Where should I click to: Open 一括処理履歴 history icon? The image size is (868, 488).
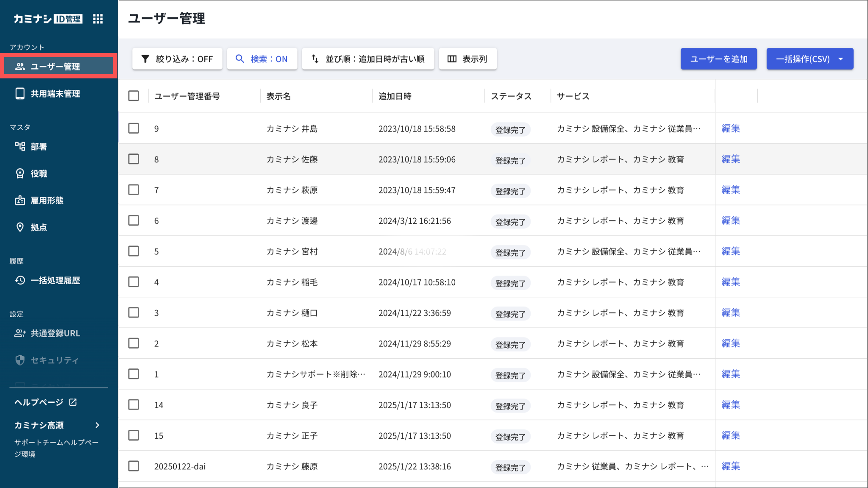20,280
